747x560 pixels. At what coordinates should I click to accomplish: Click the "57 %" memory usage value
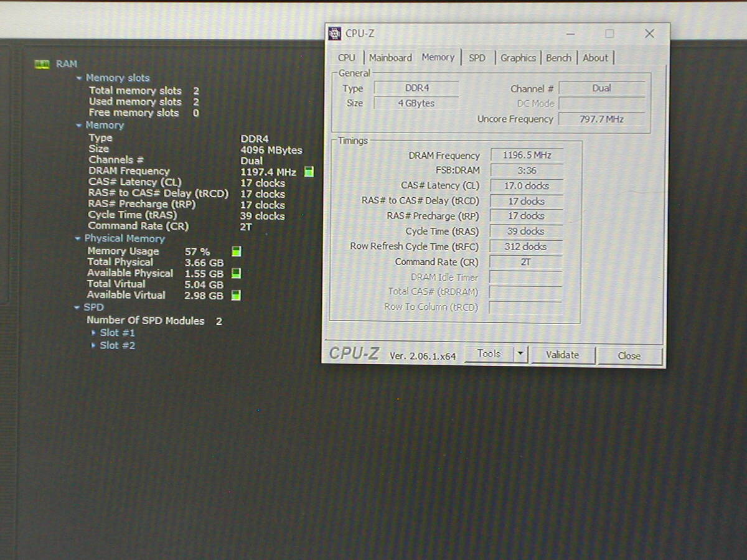coord(197,251)
